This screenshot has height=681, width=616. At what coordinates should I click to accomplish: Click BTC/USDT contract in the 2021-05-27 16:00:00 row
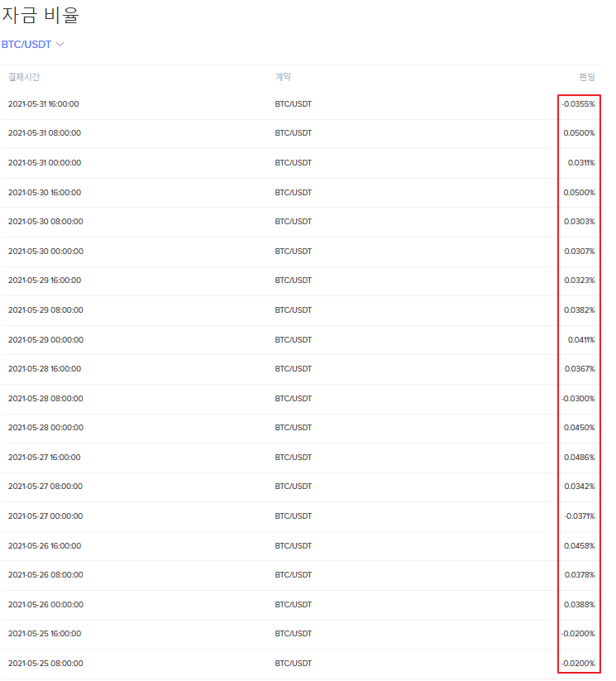293,457
